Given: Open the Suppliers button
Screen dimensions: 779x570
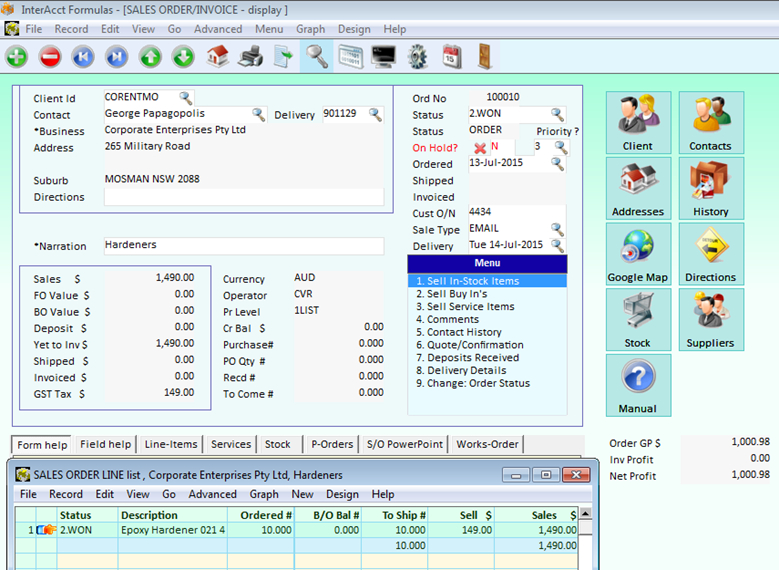Looking at the screenshot, I should pyautogui.click(x=711, y=320).
